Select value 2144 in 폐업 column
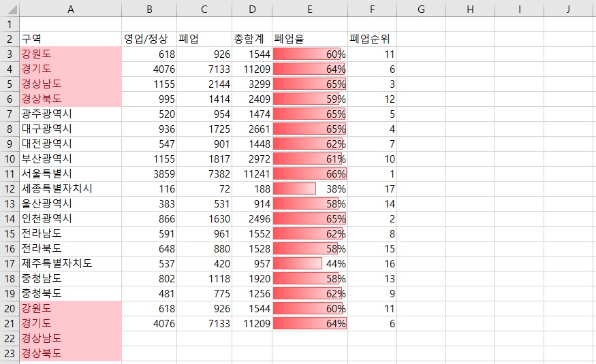This screenshot has height=364, width=596. click(x=204, y=84)
